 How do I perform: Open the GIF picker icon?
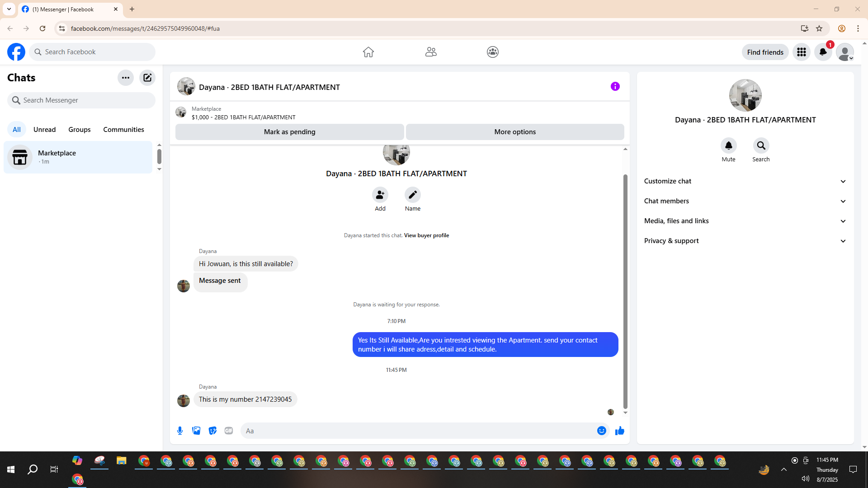(x=229, y=431)
